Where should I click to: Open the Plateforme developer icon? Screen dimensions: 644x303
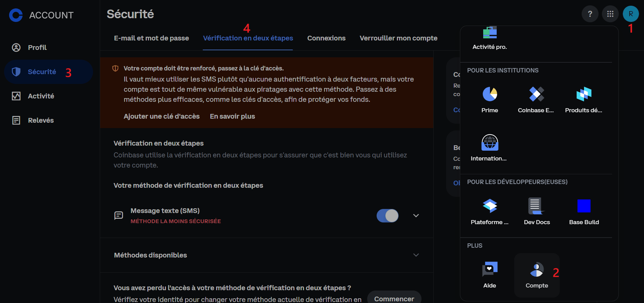pos(490,206)
